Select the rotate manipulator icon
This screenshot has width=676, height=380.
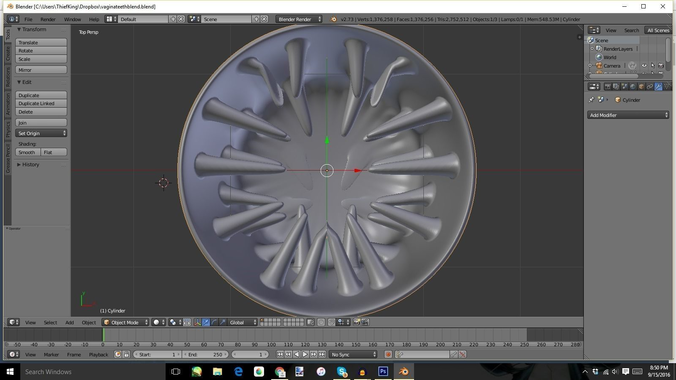pyautogui.click(x=214, y=322)
